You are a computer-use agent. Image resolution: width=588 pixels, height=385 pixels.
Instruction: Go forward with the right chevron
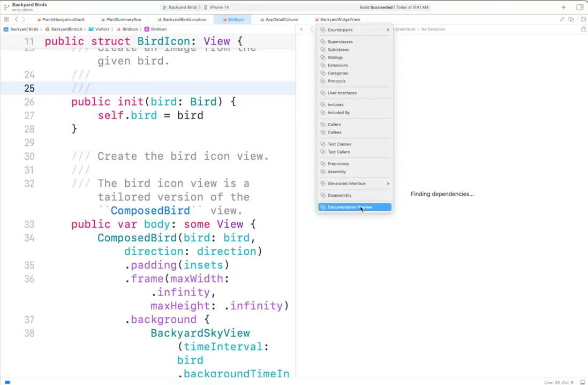tap(23, 19)
